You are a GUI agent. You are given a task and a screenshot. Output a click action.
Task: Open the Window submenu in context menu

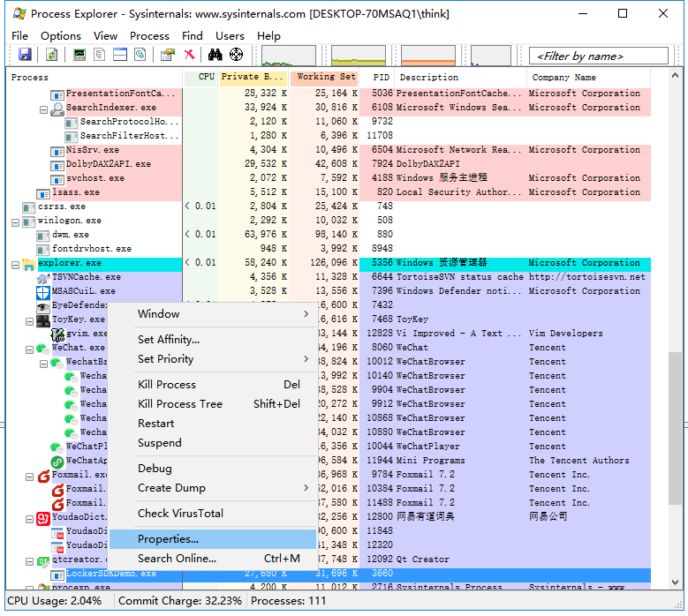click(213, 314)
